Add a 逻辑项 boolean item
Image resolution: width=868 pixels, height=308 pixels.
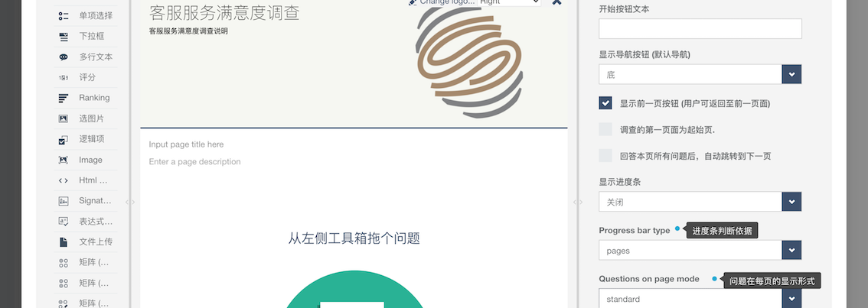[x=86, y=139]
